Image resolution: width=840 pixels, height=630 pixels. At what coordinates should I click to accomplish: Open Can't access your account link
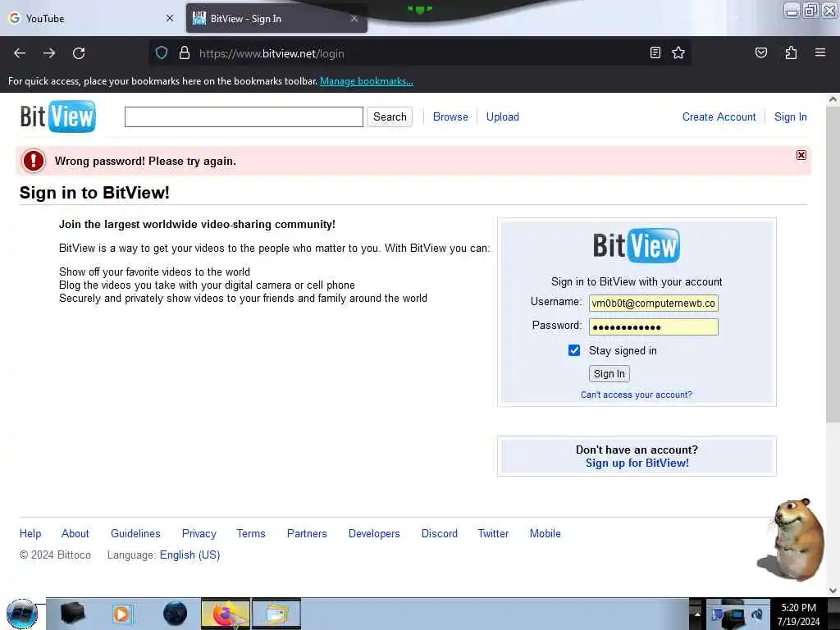637,395
